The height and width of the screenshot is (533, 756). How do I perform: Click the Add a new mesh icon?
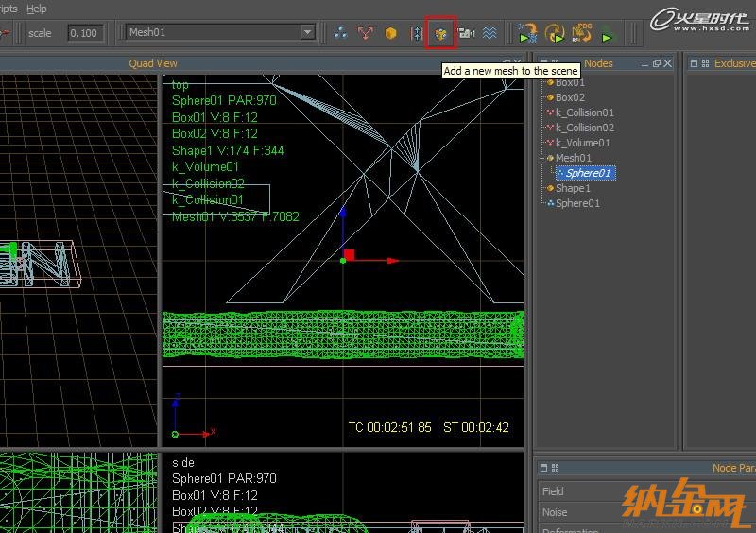click(440, 33)
